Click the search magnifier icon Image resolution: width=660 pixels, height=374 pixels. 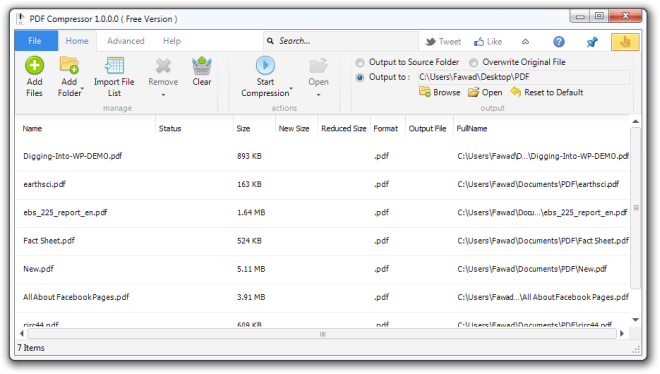[270, 41]
